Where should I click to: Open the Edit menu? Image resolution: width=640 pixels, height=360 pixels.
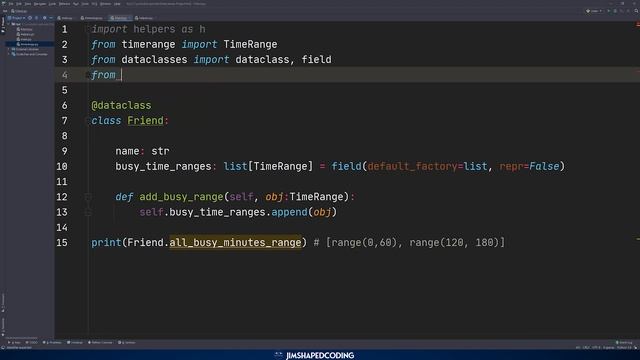[x=19, y=4]
